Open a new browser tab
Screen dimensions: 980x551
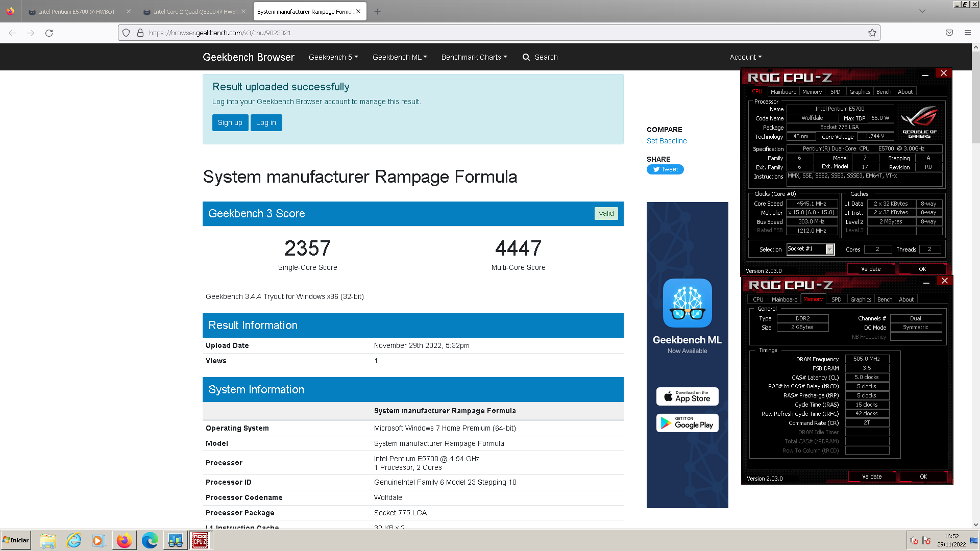[377, 11]
